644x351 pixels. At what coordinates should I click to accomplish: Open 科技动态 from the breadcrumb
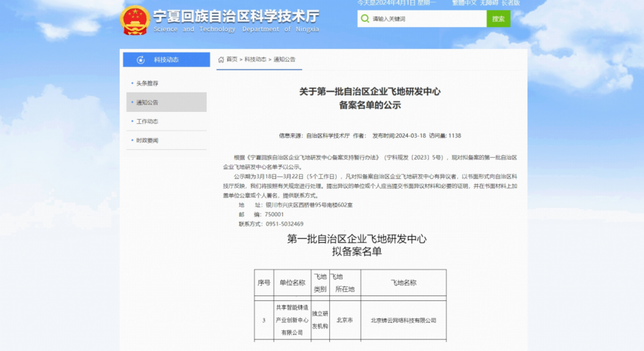(255, 59)
